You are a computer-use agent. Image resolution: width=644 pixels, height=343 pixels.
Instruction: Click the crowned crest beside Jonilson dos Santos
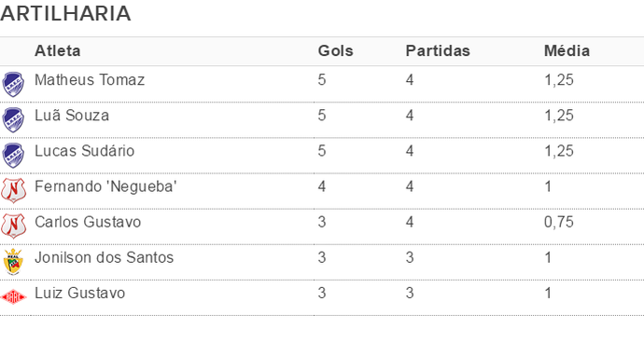(x=13, y=261)
